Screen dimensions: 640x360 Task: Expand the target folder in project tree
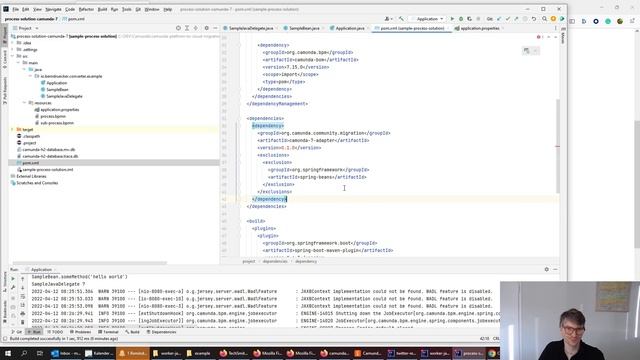13,129
